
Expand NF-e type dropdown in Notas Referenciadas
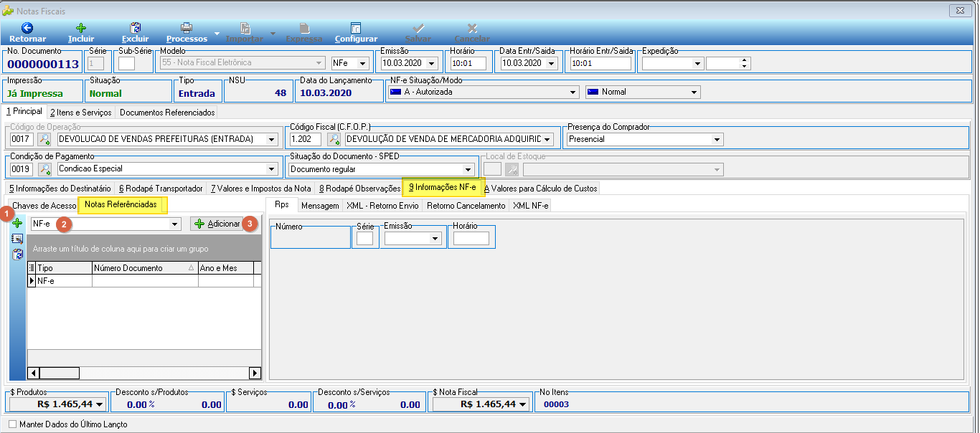coord(174,224)
